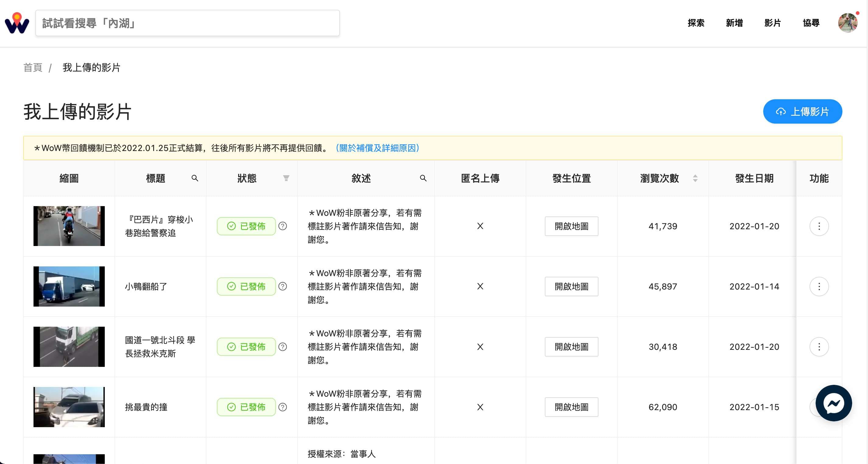Click the 上傳影片 button

pos(802,111)
